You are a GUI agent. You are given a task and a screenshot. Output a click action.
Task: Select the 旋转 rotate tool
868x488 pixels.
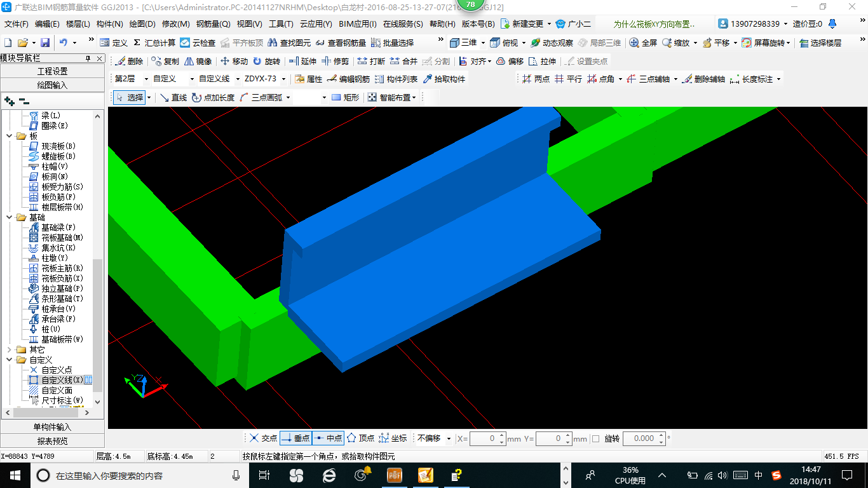tap(266, 61)
